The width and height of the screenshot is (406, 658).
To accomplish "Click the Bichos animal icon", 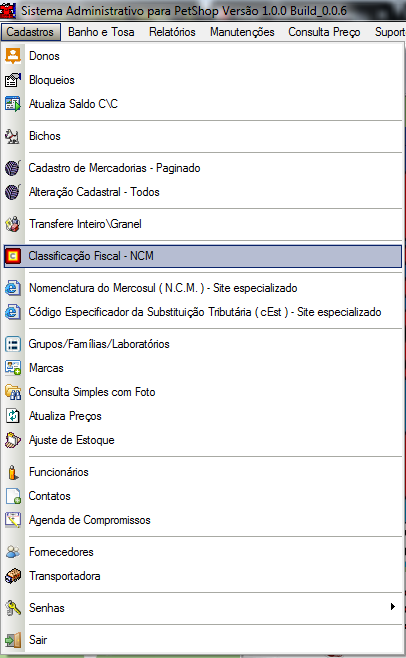I will (x=13, y=136).
